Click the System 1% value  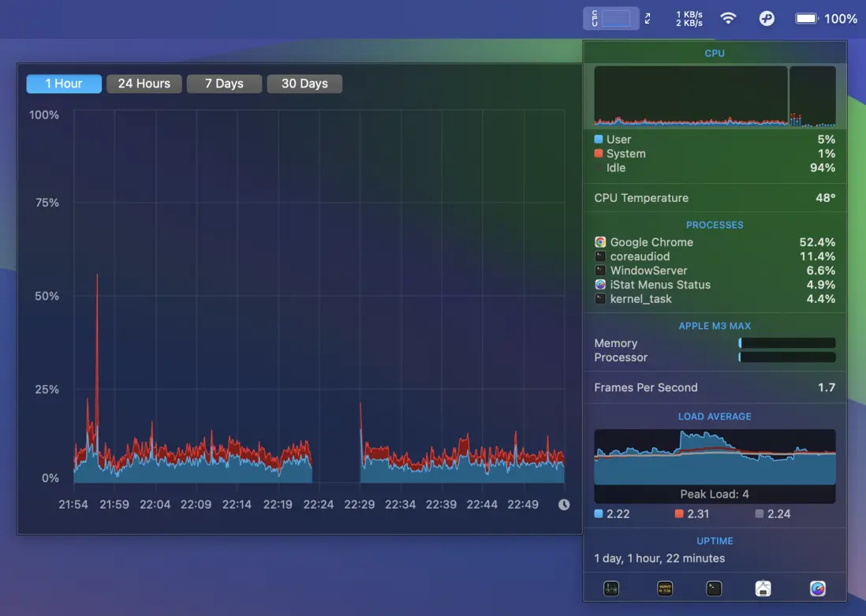[x=827, y=154]
